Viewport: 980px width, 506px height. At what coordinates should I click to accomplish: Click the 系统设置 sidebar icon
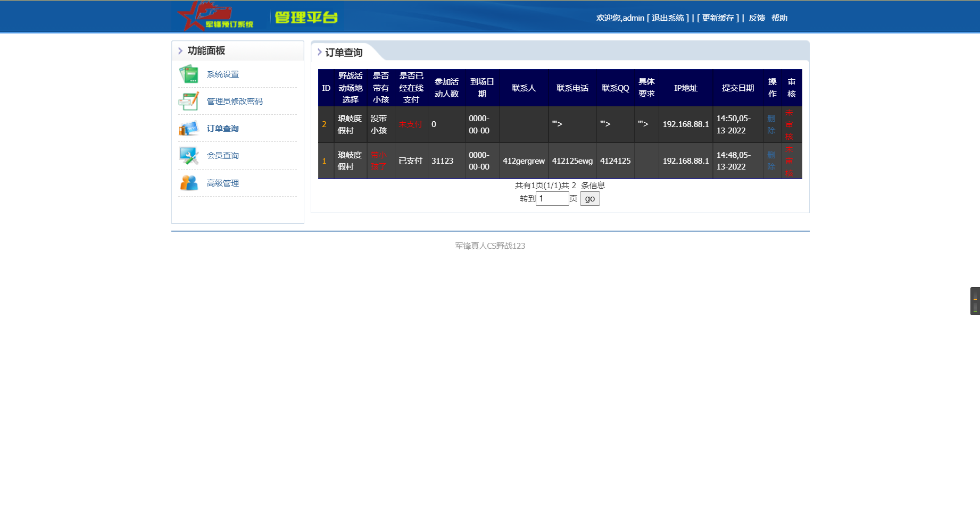pyautogui.click(x=189, y=74)
